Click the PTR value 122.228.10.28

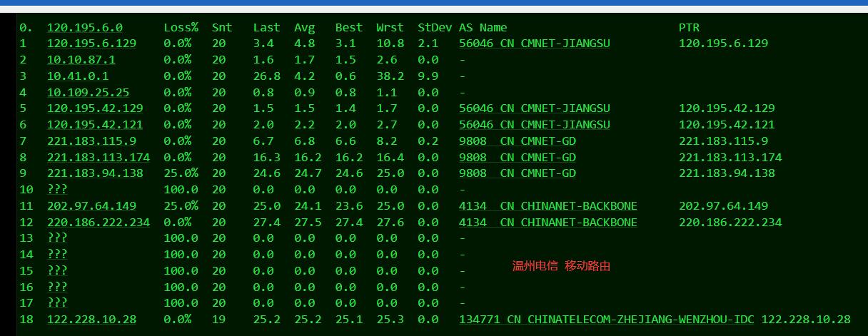click(806, 319)
